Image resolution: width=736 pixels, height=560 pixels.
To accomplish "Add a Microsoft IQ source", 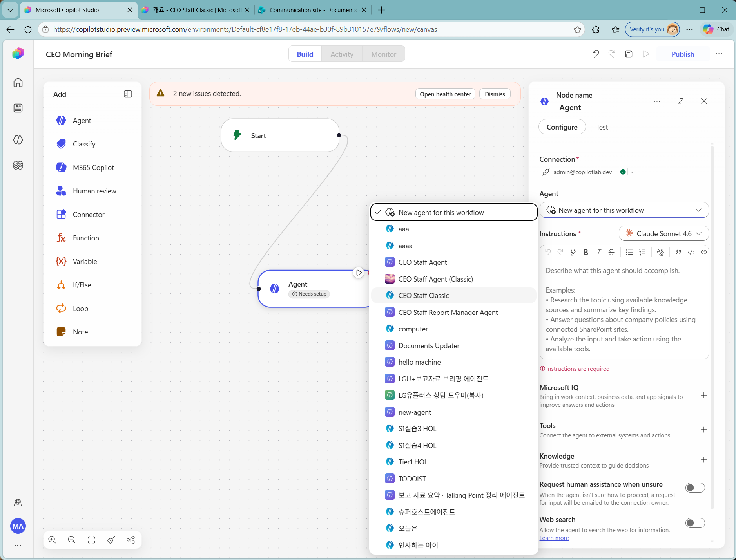I will (704, 396).
